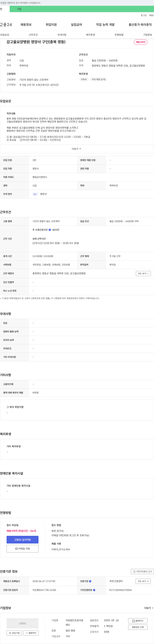Screen dimensions: 154x644
Task: Click company name 의료법인조윤의료재단
Action: click(74, 623)
